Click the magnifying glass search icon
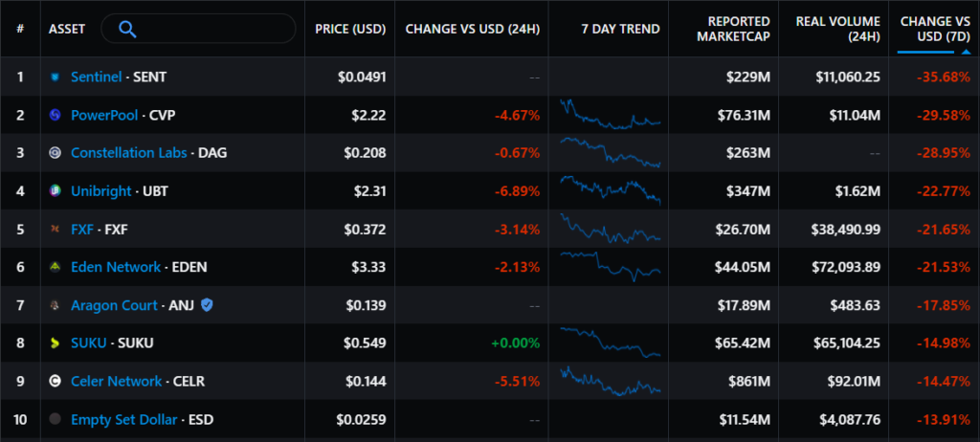 tap(127, 29)
